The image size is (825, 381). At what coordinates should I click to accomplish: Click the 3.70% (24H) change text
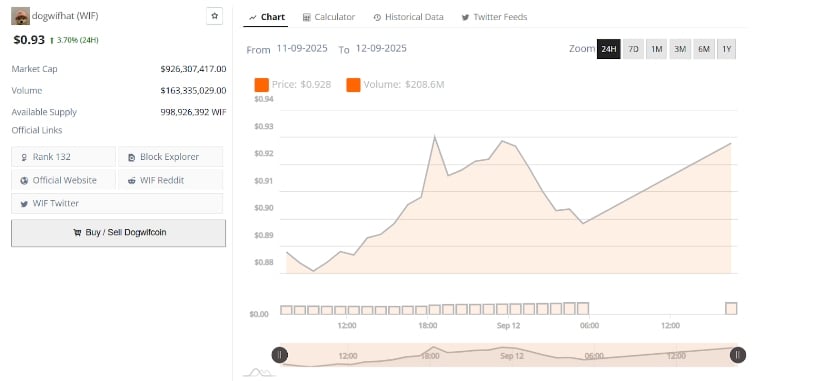click(x=77, y=41)
